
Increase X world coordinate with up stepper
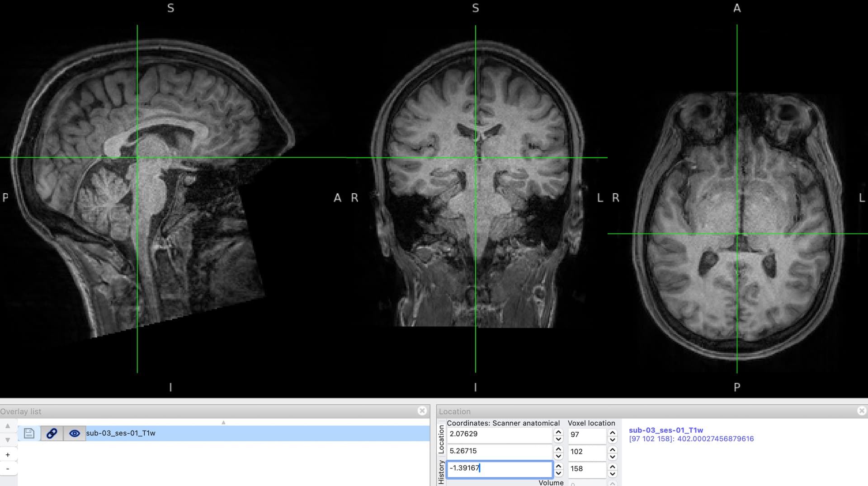pos(558,432)
